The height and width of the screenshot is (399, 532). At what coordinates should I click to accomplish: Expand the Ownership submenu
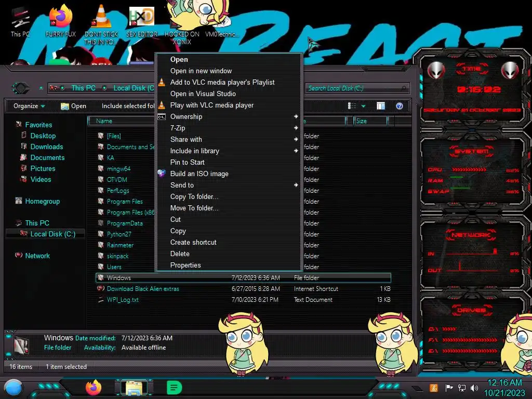pos(296,116)
